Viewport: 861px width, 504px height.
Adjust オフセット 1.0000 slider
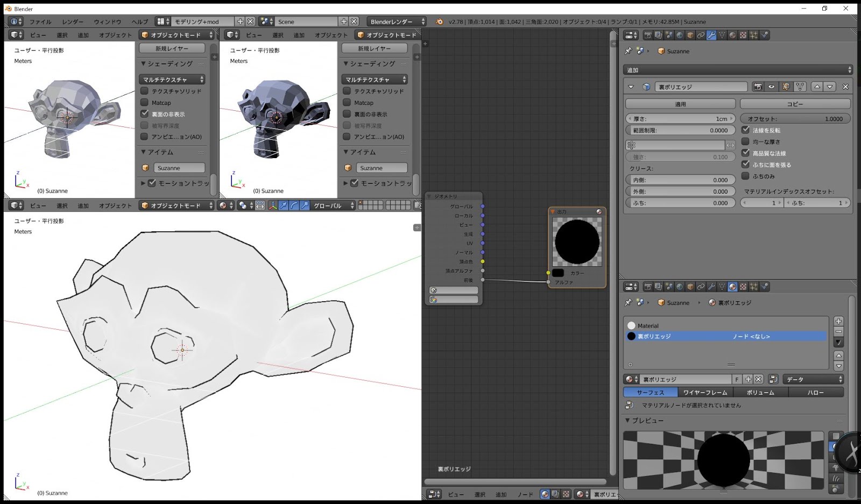pyautogui.click(x=795, y=118)
